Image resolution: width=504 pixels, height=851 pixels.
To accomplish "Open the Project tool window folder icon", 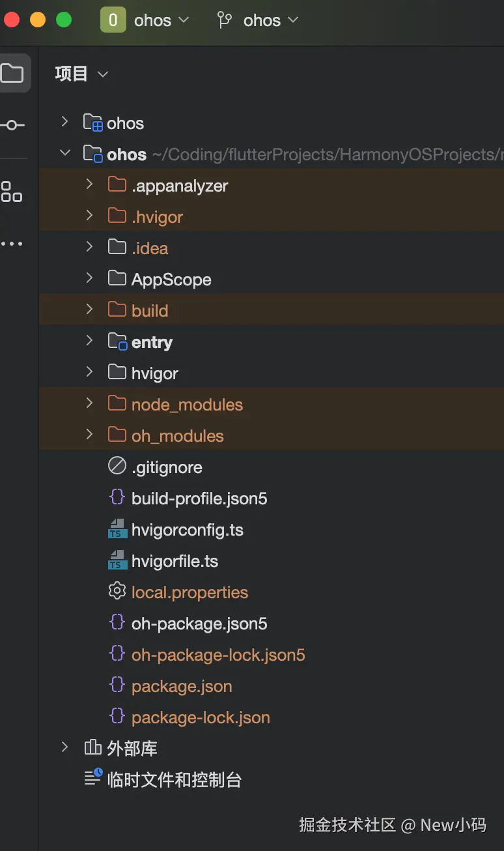I will pos(12,73).
